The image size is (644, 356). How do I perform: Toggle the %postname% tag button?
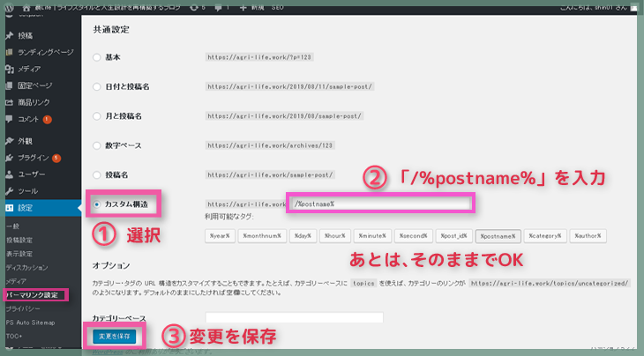pos(498,236)
